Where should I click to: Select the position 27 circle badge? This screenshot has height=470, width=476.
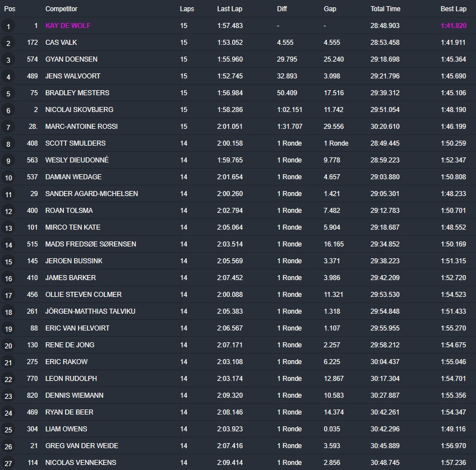click(x=8, y=463)
